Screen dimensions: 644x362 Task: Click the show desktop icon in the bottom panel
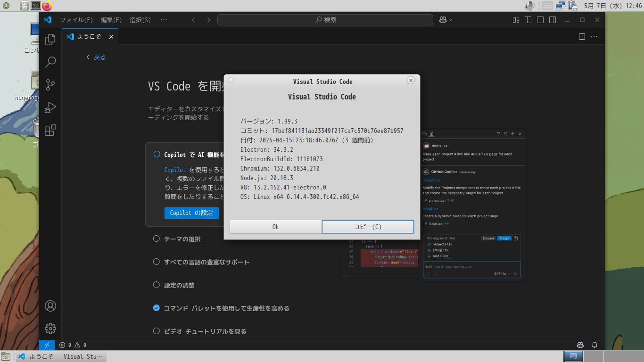click(x=6, y=356)
